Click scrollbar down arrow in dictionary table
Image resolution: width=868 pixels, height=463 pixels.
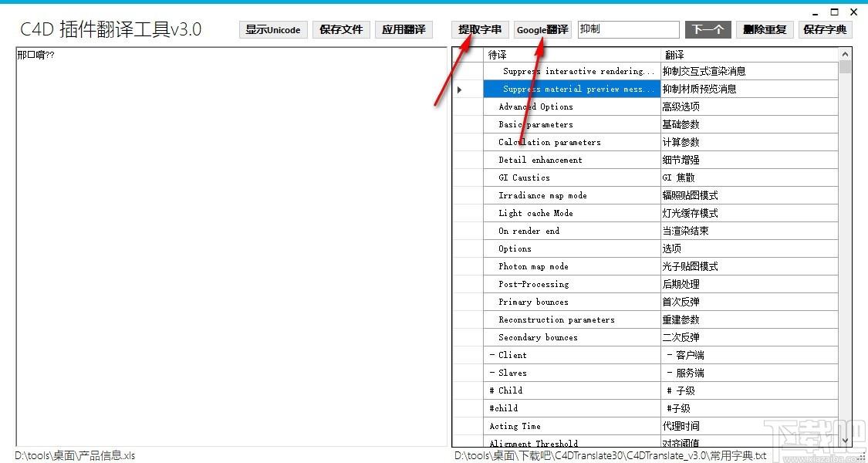pyautogui.click(x=846, y=441)
